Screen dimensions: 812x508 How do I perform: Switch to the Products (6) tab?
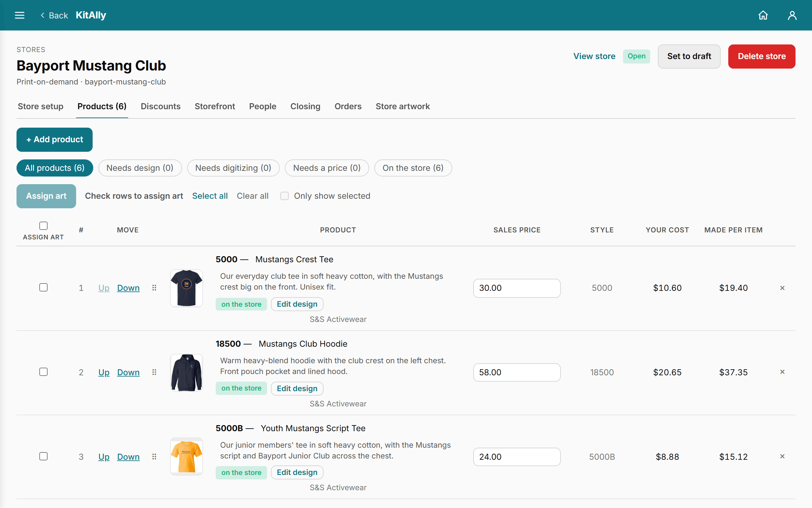click(x=102, y=106)
